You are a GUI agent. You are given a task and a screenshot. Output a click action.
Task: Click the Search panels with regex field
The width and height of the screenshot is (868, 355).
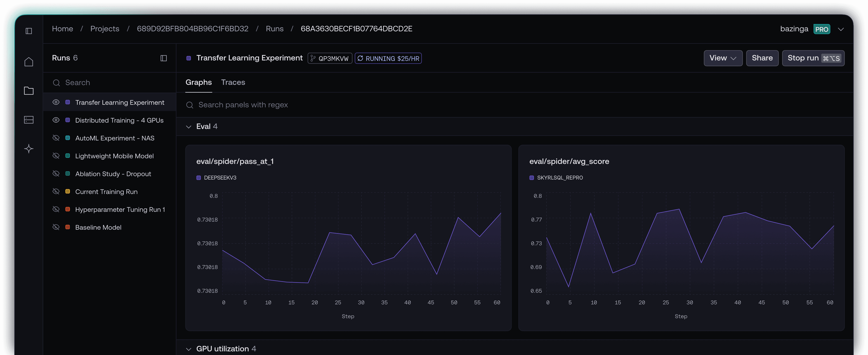click(243, 105)
